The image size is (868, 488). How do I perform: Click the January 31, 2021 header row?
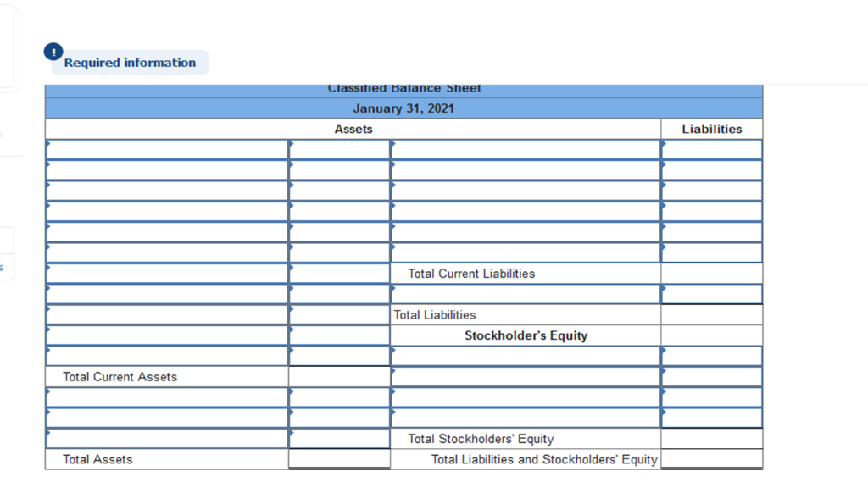403,108
